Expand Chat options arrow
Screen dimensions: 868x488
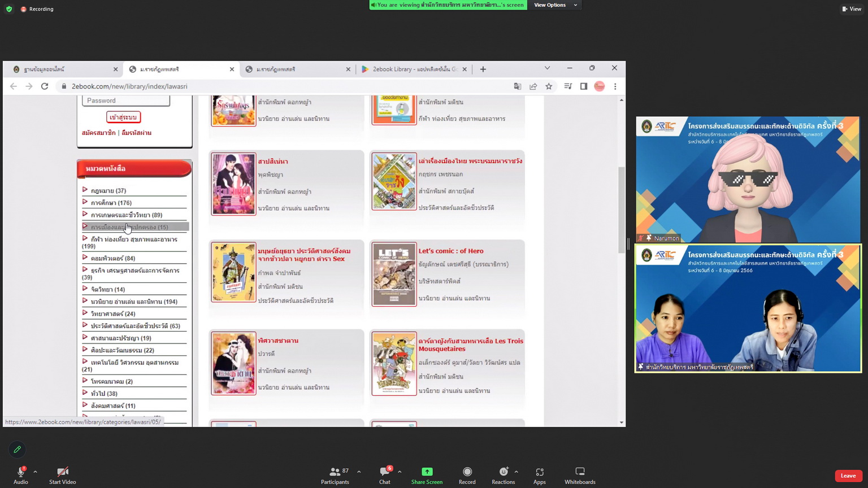point(400,472)
